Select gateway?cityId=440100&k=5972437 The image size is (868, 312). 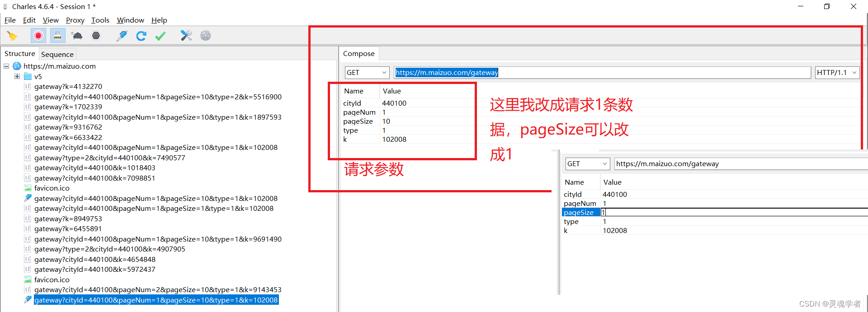coord(95,269)
